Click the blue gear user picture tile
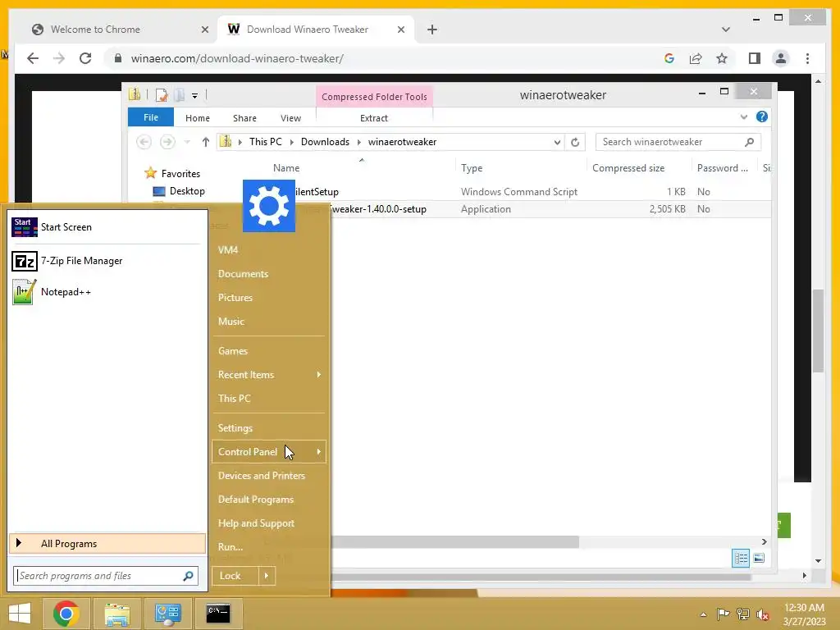Image resolution: width=840 pixels, height=630 pixels. coord(269,206)
